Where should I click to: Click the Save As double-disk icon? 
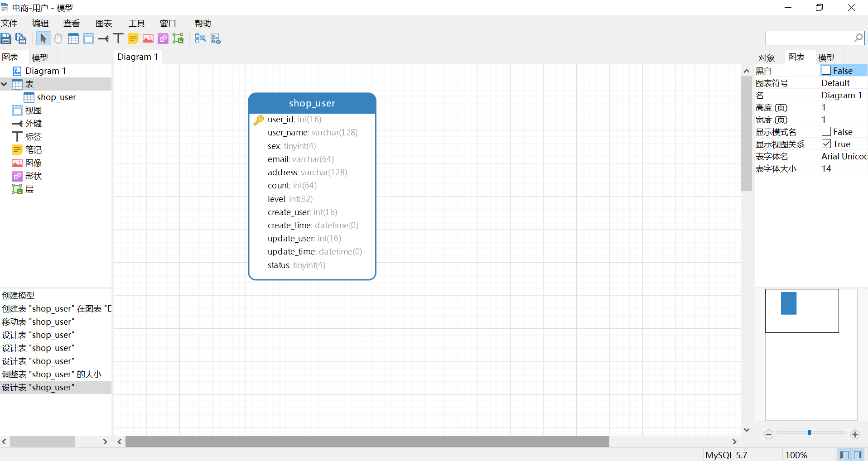(x=21, y=38)
